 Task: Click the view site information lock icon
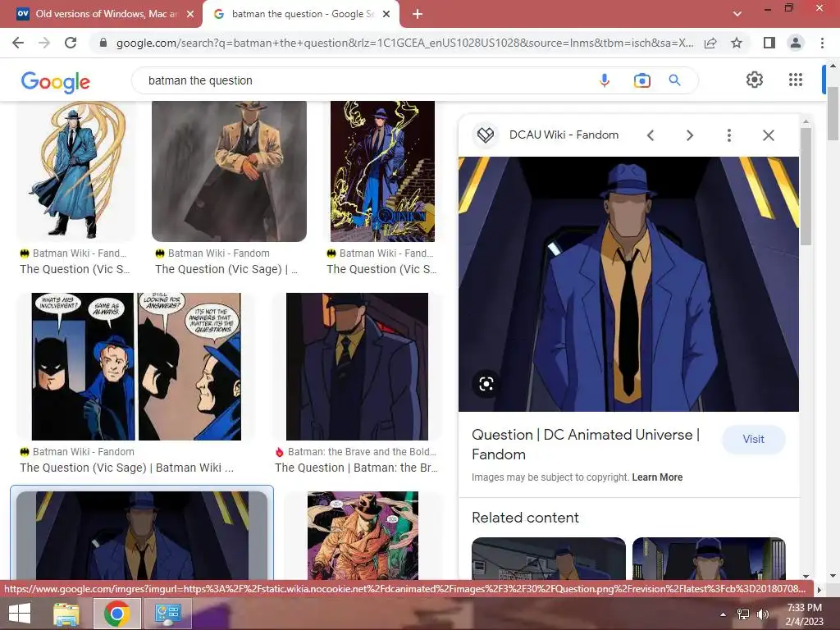pos(103,43)
